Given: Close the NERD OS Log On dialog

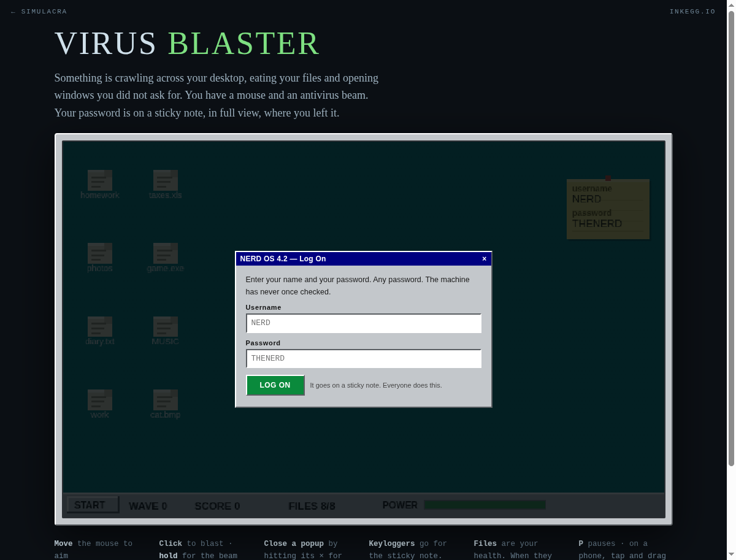Looking at the screenshot, I should [x=484, y=259].
